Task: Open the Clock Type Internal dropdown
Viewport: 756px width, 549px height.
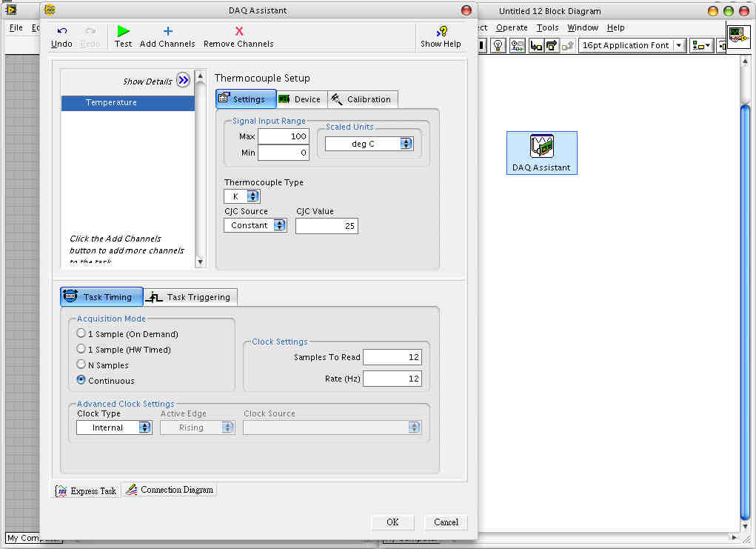Action: tap(114, 427)
